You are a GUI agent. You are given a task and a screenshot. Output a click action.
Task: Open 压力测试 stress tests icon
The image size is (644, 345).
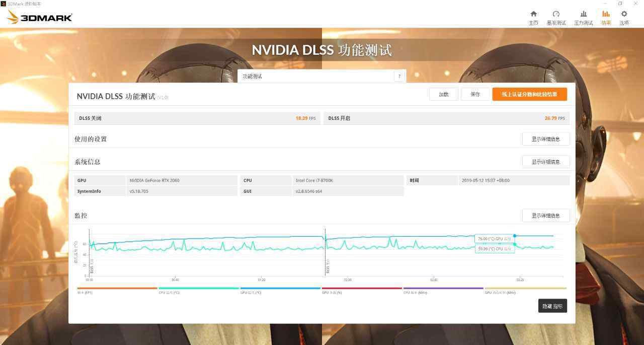[x=583, y=18]
